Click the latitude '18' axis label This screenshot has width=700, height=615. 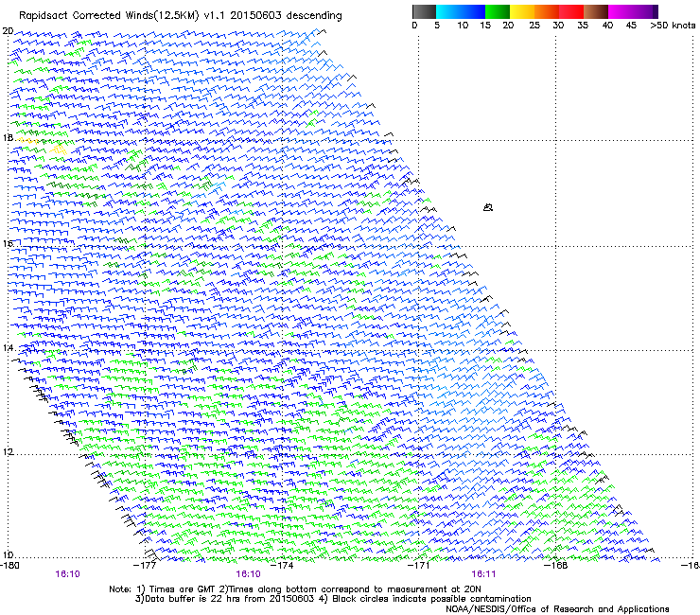(x=8, y=137)
